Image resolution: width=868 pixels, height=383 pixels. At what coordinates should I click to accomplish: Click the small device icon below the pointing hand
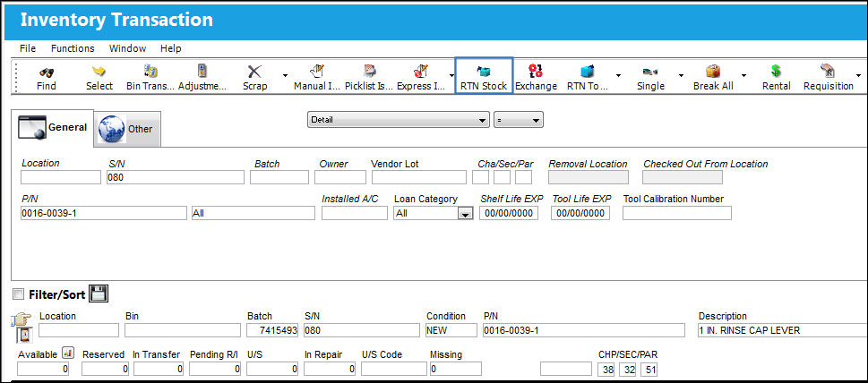(25, 335)
